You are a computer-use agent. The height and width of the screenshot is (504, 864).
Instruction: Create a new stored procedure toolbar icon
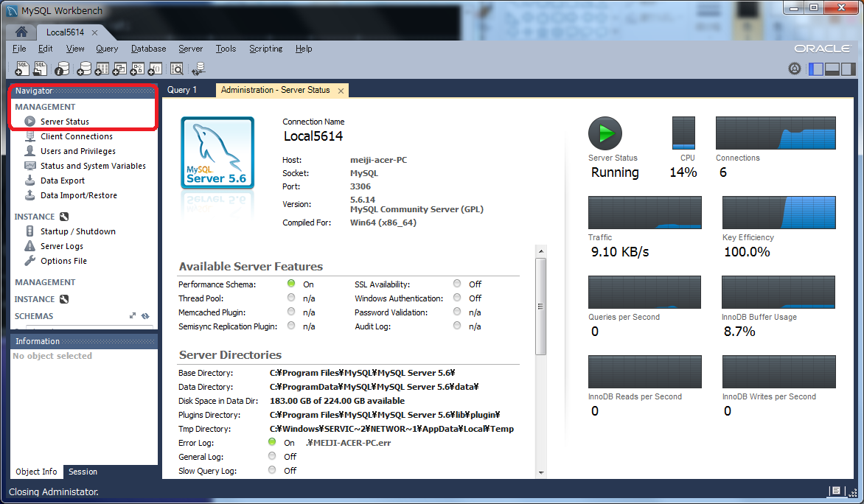pyautogui.click(x=137, y=69)
